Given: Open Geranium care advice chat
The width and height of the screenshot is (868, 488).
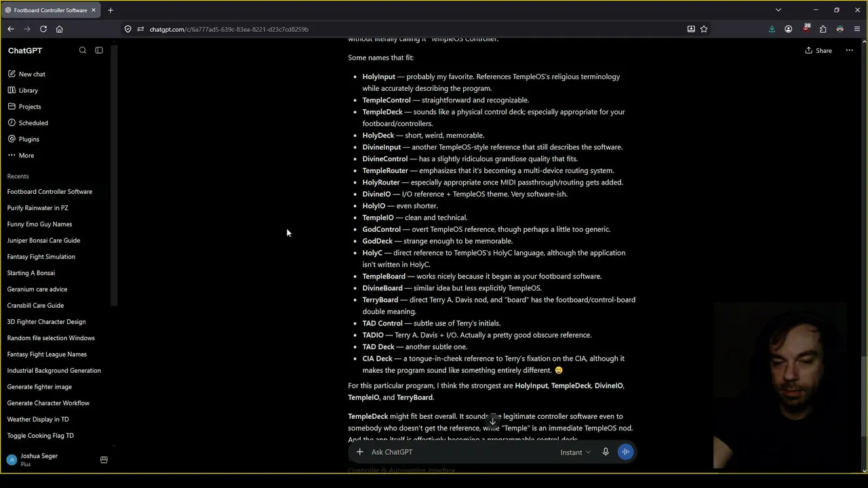Looking at the screenshot, I should tap(37, 289).
